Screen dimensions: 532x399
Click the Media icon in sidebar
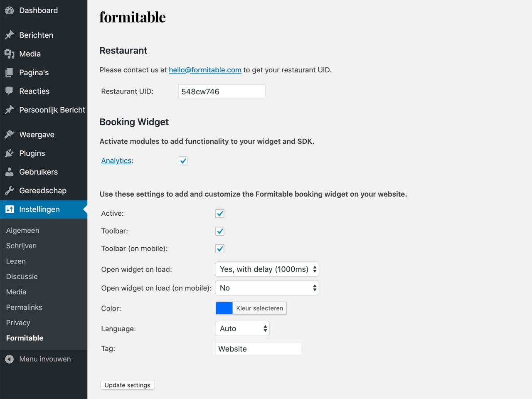[x=9, y=54]
